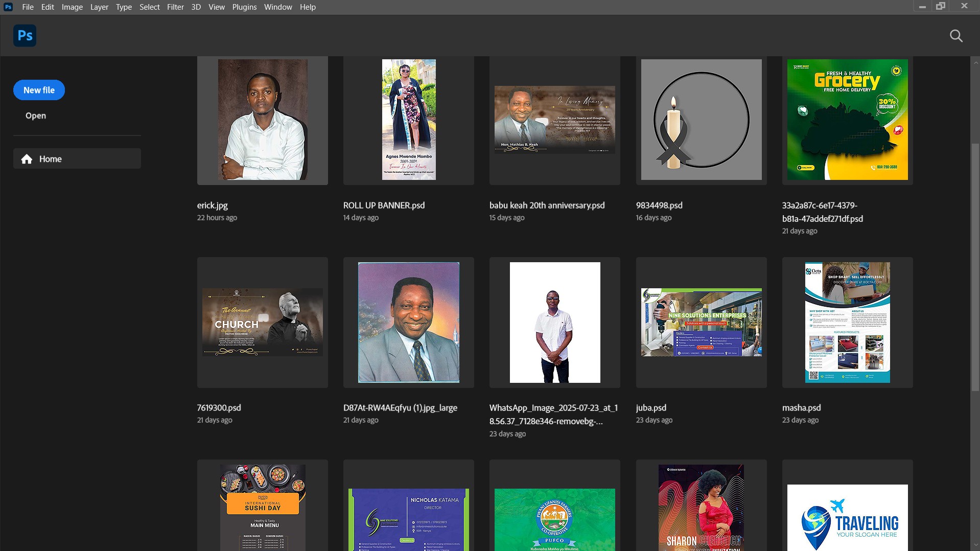Open the Plugins menu
This screenshot has width=980, height=551.
(244, 7)
